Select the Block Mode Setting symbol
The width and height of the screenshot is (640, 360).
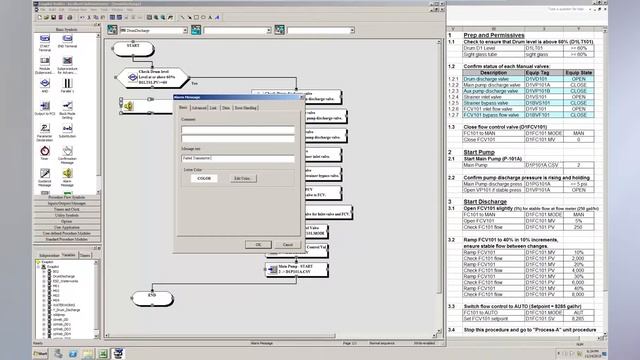click(67, 106)
